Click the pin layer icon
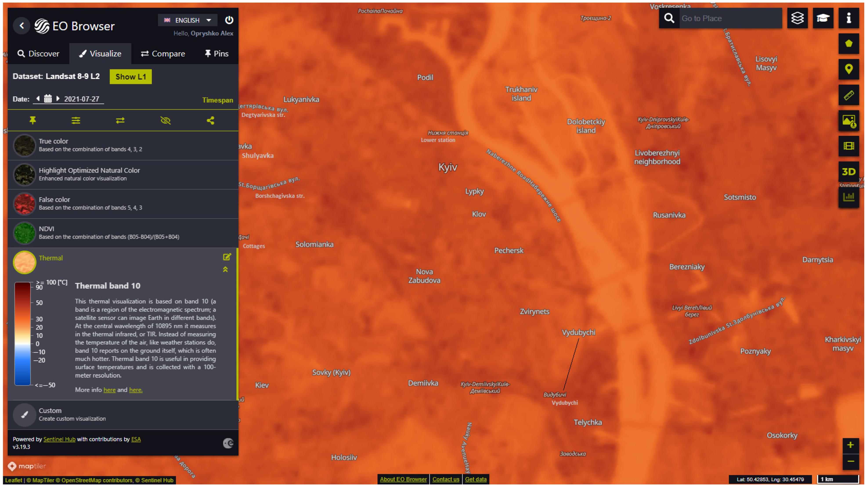 pos(33,120)
